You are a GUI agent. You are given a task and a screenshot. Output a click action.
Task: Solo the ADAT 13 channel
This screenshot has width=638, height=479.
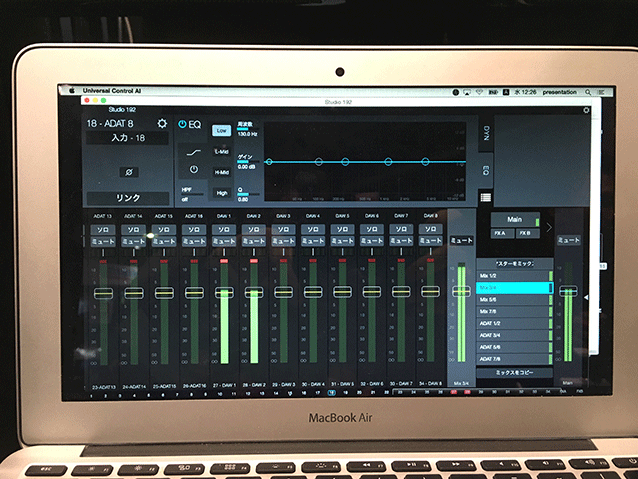click(x=103, y=230)
